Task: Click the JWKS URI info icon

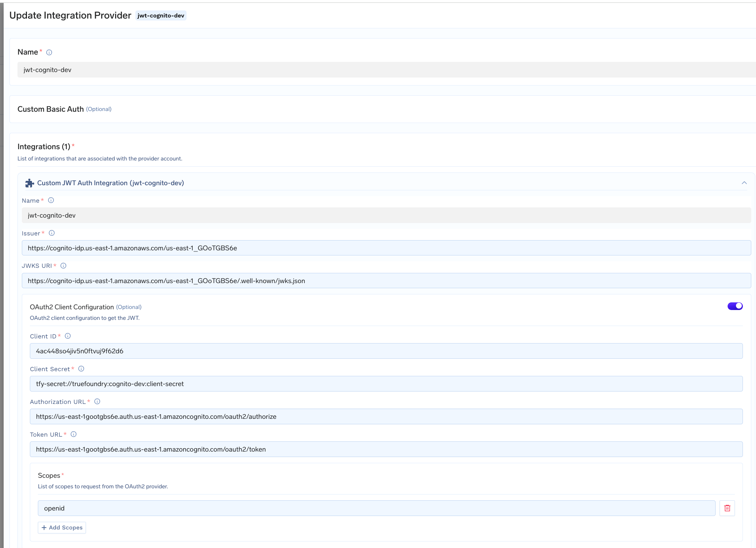Action: (63, 266)
